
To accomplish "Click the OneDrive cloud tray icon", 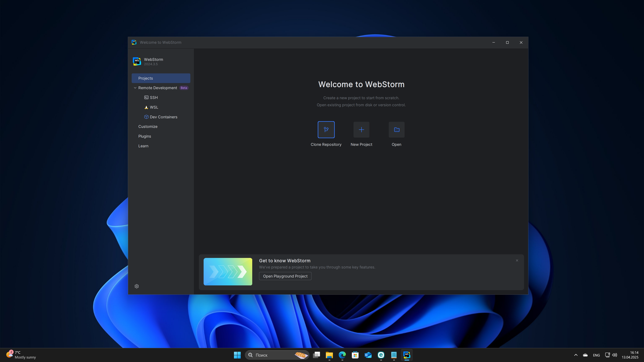I will pyautogui.click(x=585, y=355).
